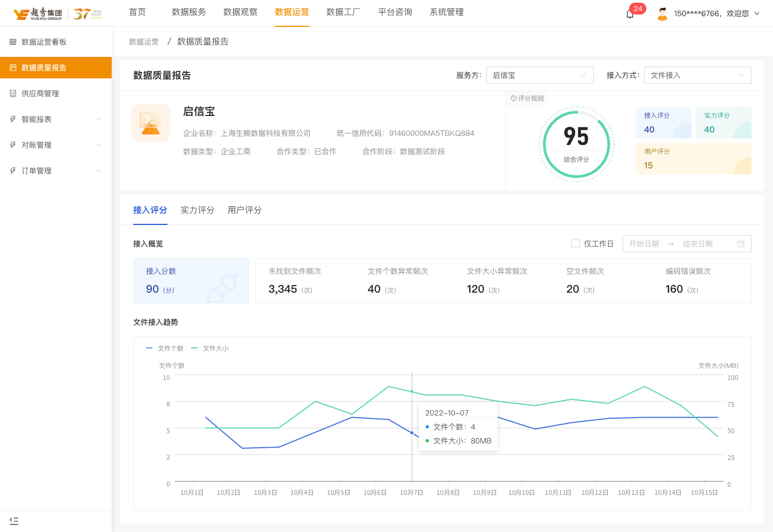This screenshot has height=532, width=773.
Task: Click the Yuexiu Group logo
Action: [38, 13]
